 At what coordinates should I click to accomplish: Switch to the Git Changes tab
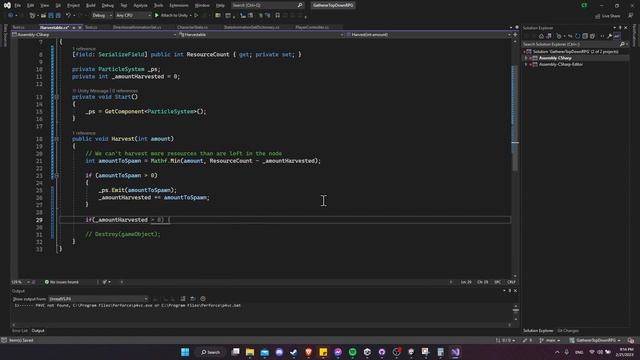pos(568,331)
